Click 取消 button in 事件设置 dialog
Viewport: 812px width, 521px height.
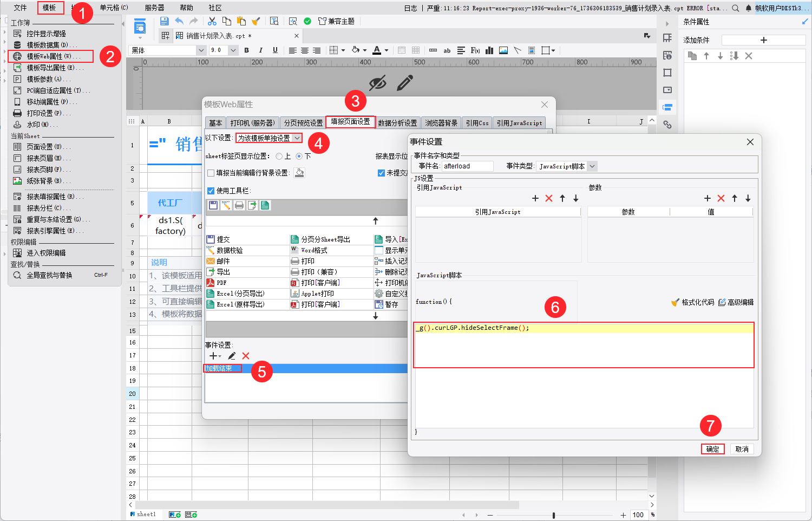point(742,449)
